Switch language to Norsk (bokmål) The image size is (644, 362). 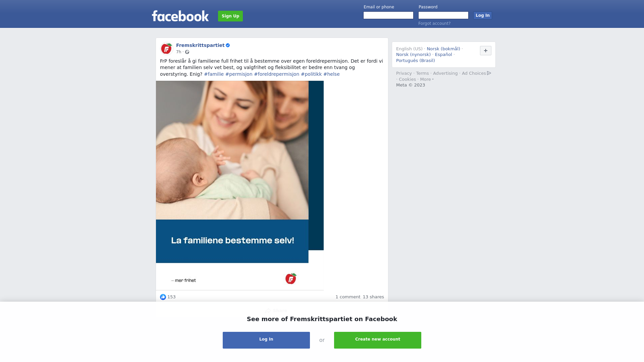point(443,49)
